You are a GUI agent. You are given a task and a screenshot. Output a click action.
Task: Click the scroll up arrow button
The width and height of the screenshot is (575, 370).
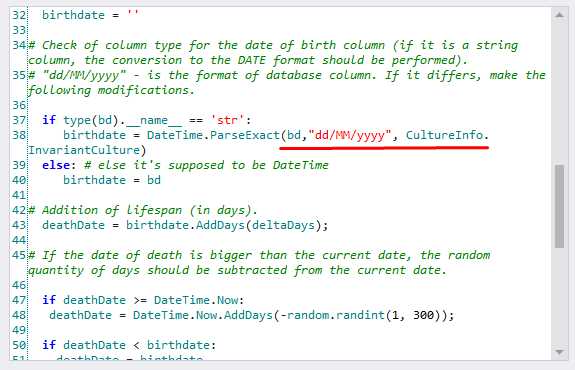(559, 15)
